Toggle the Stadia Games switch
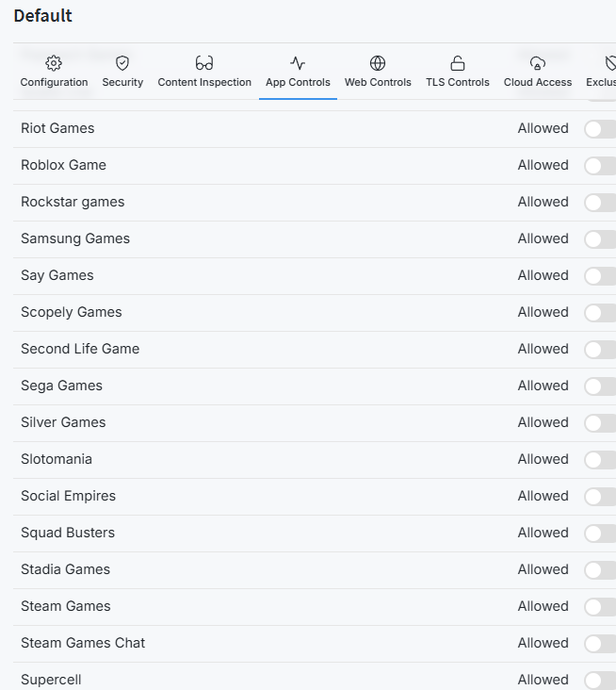 tap(600, 570)
